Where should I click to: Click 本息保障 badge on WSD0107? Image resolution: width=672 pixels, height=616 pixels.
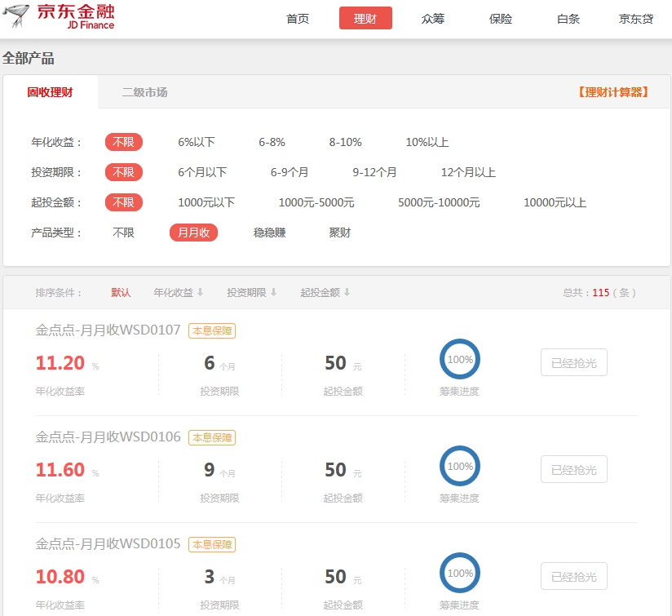212,330
